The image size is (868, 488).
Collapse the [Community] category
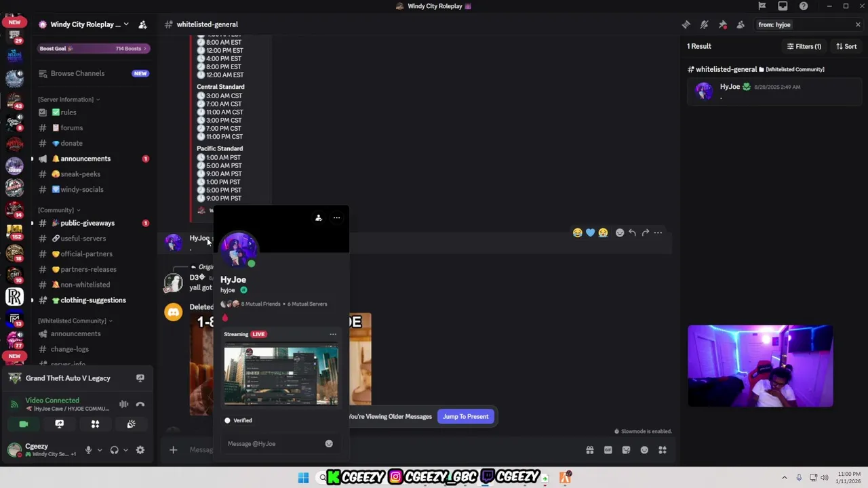59,210
